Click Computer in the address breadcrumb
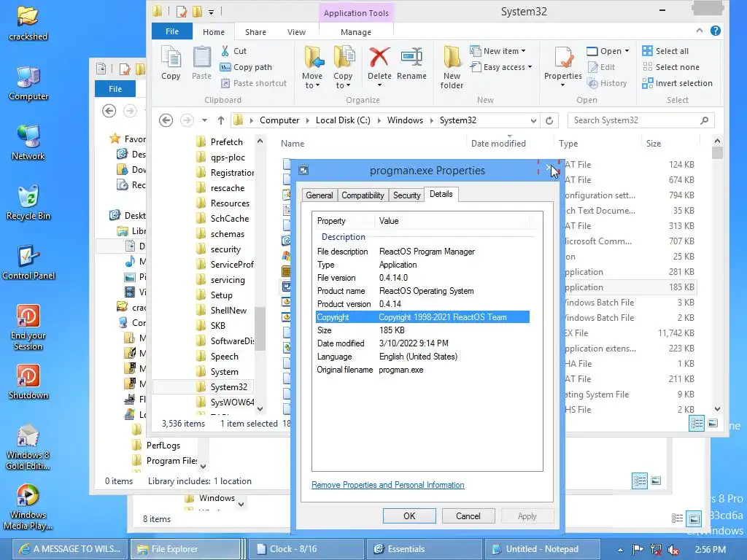Viewport: 747px width, 560px height. click(x=279, y=120)
